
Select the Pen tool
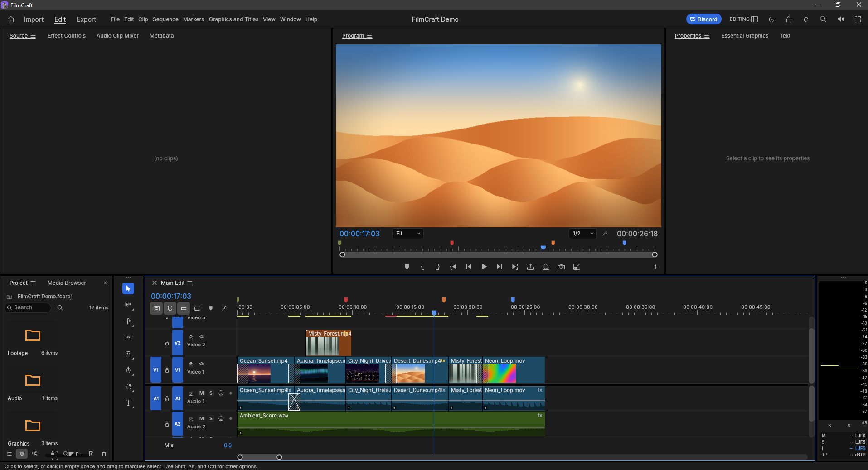point(128,370)
